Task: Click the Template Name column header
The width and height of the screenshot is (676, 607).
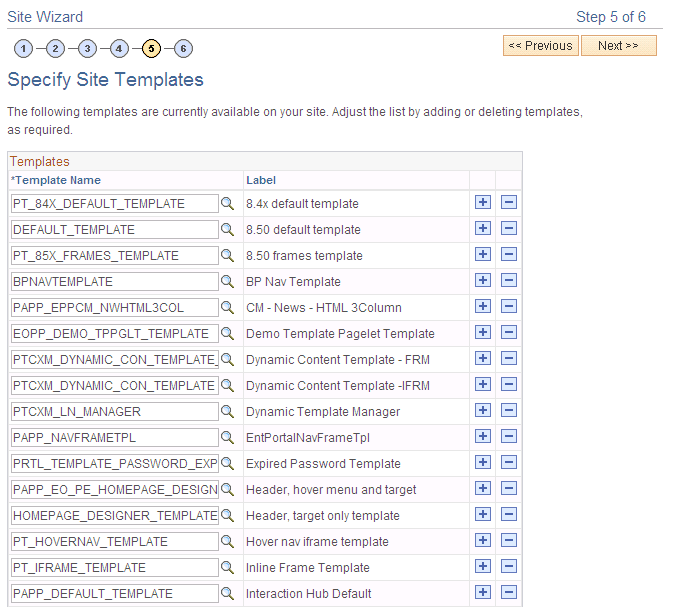Action: click(56, 180)
